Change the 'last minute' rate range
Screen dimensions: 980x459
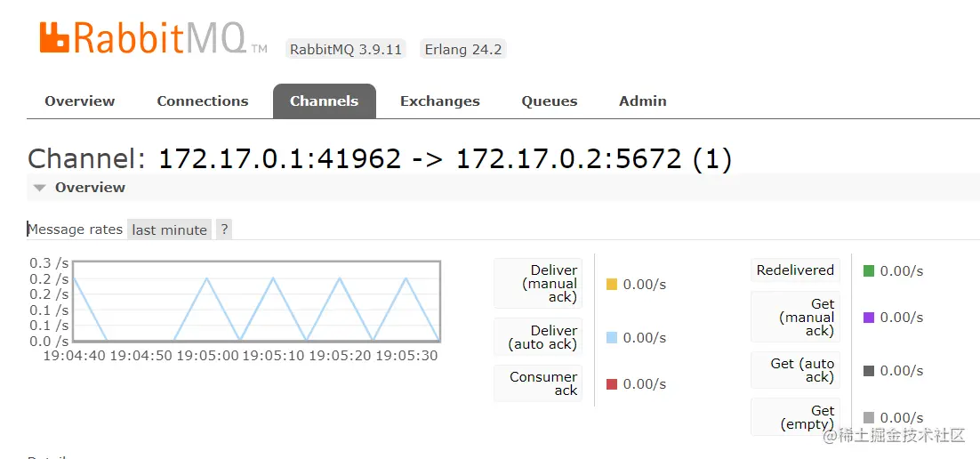click(169, 229)
